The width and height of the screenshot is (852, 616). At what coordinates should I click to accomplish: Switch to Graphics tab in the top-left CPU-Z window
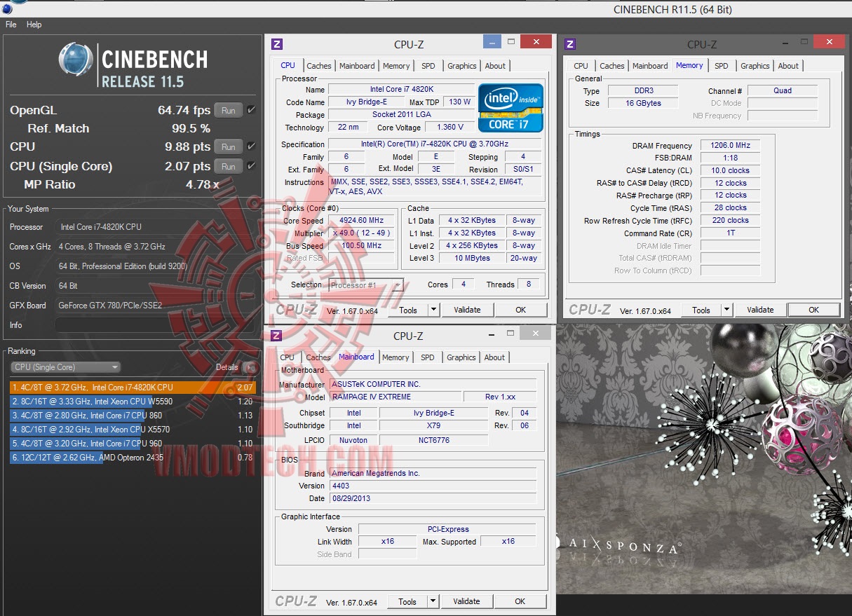(462, 66)
